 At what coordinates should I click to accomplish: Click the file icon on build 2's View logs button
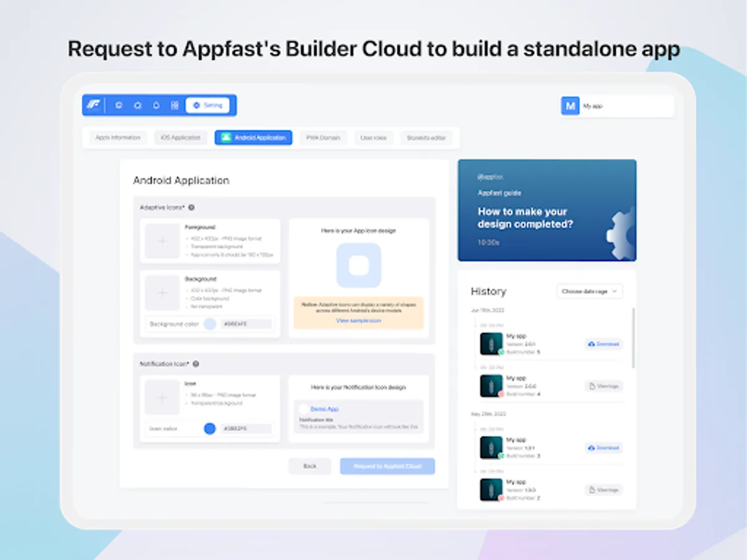tap(591, 490)
